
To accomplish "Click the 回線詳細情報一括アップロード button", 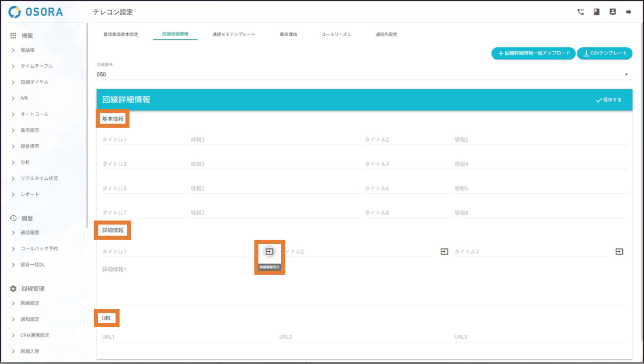I will [533, 53].
